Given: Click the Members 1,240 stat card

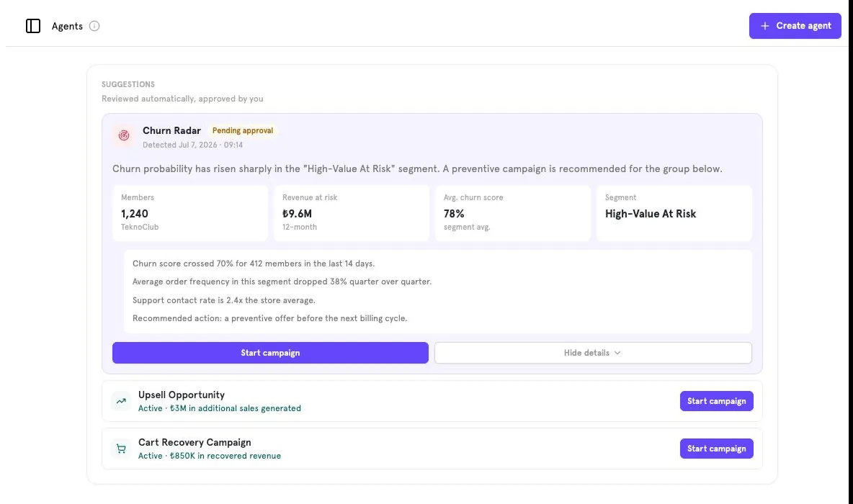Looking at the screenshot, I should pyautogui.click(x=190, y=213).
